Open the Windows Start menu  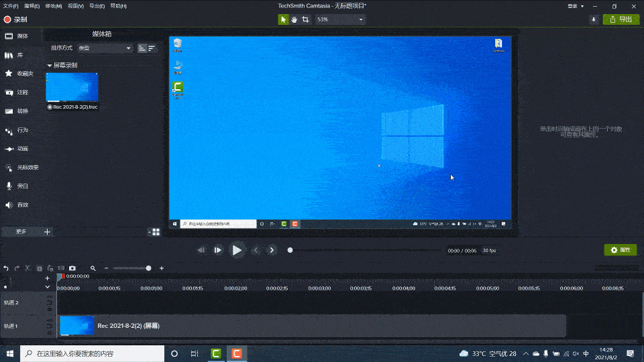click(10, 353)
